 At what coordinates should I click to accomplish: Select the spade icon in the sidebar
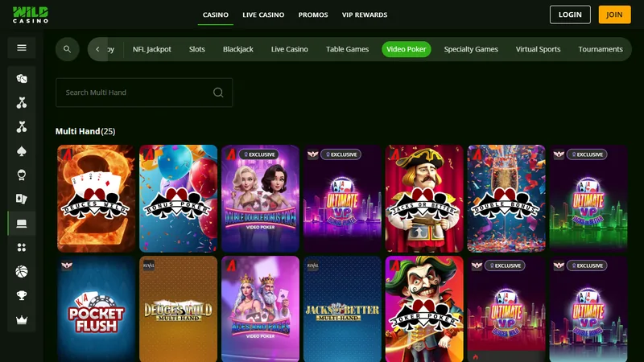(x=22, y=151)
